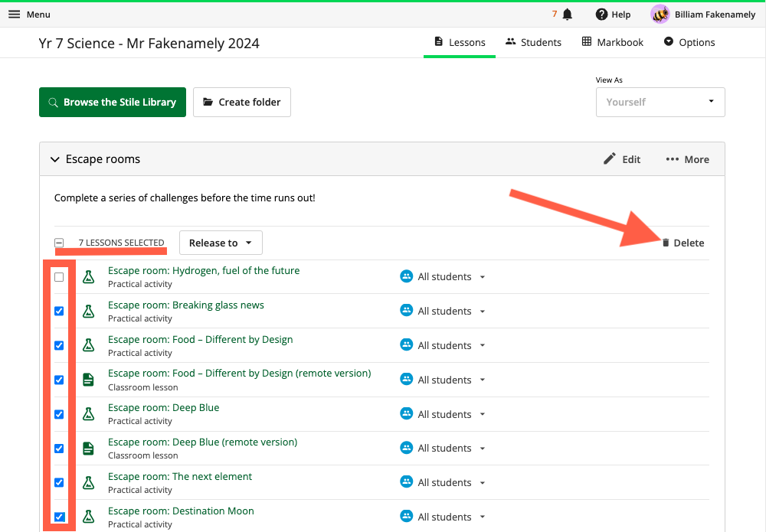766x532 pixels.
Task: Click the folder description about completing challenges
Action: 185,197
